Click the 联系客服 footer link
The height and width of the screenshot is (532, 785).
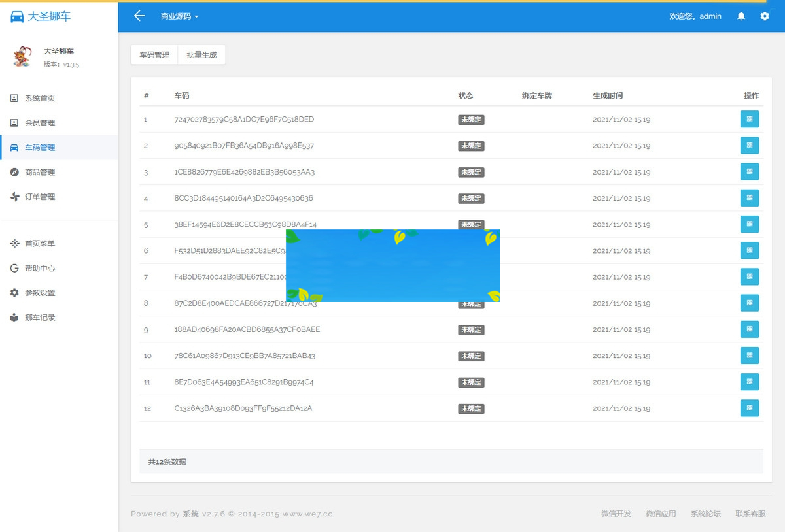click(x=750, y=514)
